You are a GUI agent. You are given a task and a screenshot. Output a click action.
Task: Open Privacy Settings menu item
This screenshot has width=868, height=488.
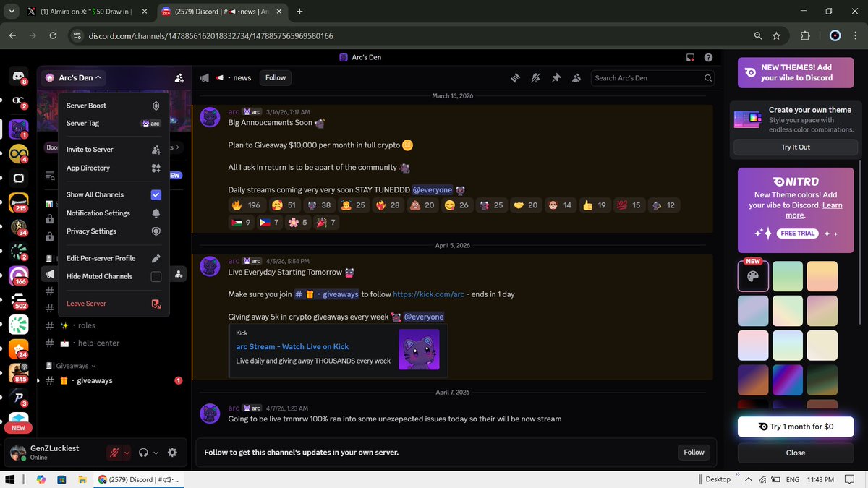tap(114, 231)
